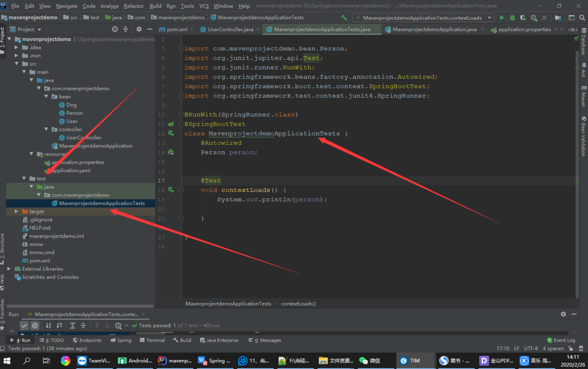Switch to UserController.java editor tab
588x369 pixels.
pos(230,29)
